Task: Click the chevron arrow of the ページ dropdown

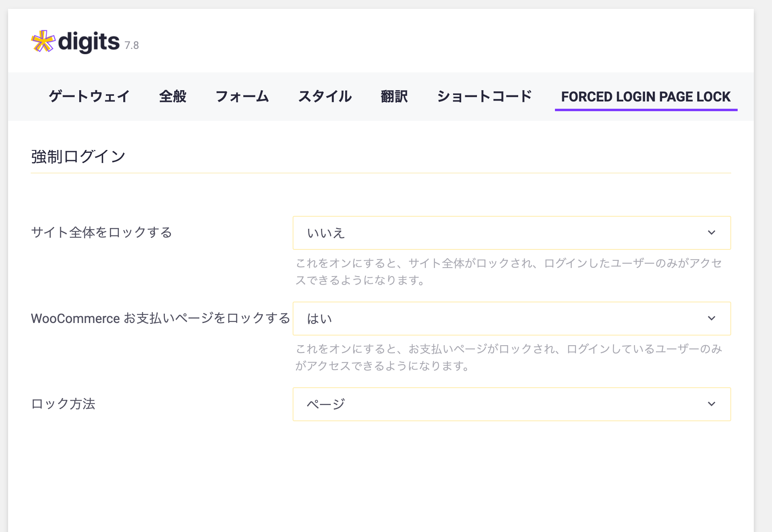Action: click(711, 404)
